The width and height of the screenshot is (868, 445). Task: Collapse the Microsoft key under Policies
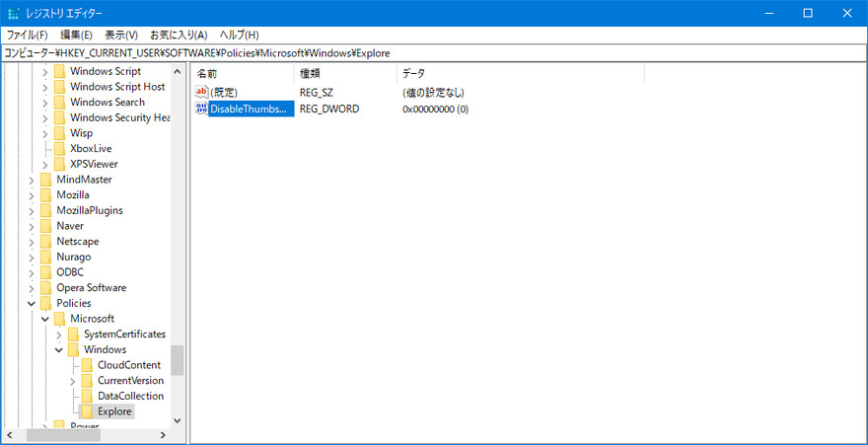click(x=45, y=320)
